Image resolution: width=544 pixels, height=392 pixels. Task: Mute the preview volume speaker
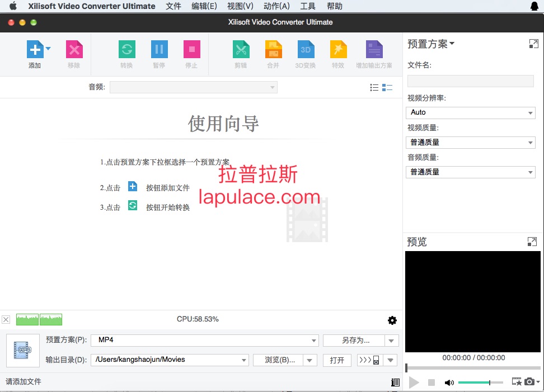tap(449, 382)
